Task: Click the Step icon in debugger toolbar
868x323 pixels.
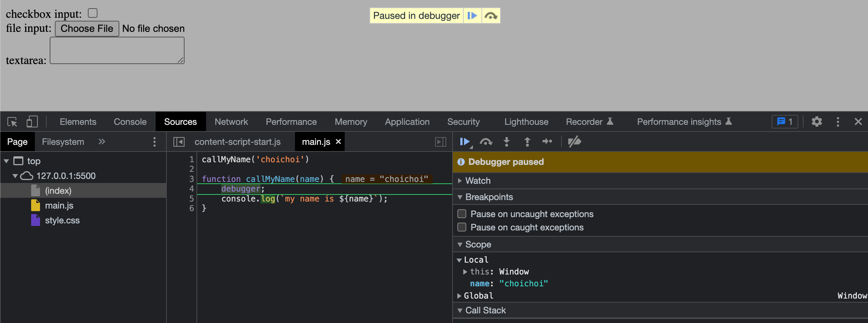Action: [x=547, y=141]
